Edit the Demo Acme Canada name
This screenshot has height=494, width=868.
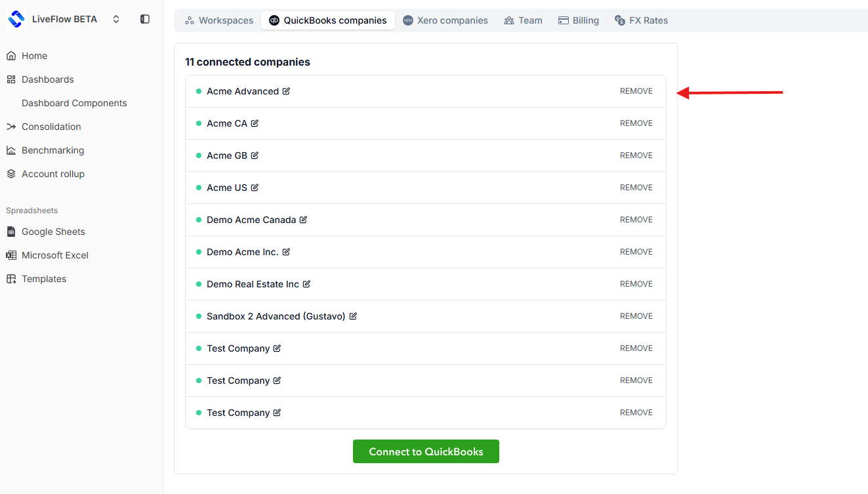pyautogui.click(x=303, y=220)
